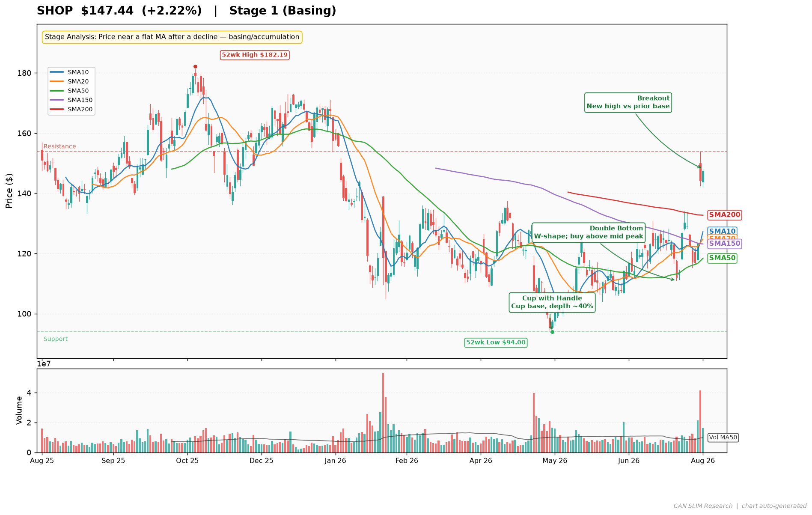Click the Aug 25 date tick
This screenshot has height=515, width=812.
[42, 461]
